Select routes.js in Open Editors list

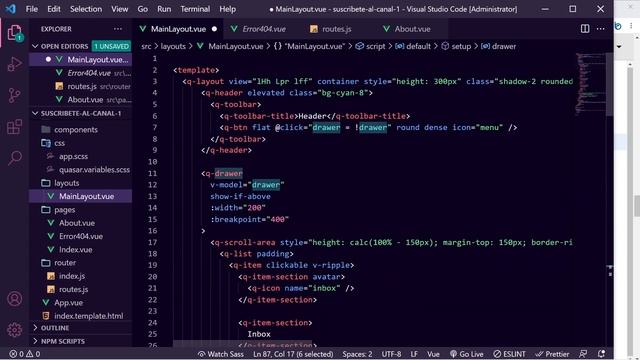tap(81, 86)
